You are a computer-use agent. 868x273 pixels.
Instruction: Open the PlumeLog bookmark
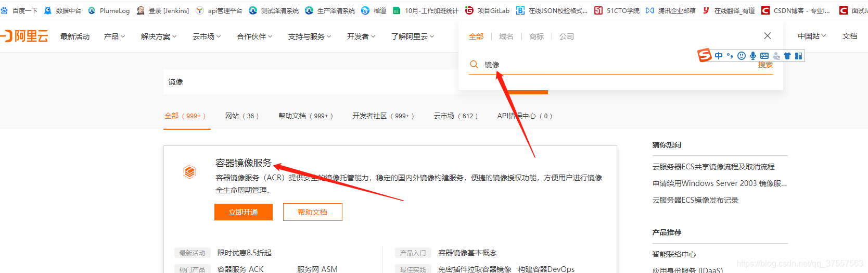coord(109,10)
